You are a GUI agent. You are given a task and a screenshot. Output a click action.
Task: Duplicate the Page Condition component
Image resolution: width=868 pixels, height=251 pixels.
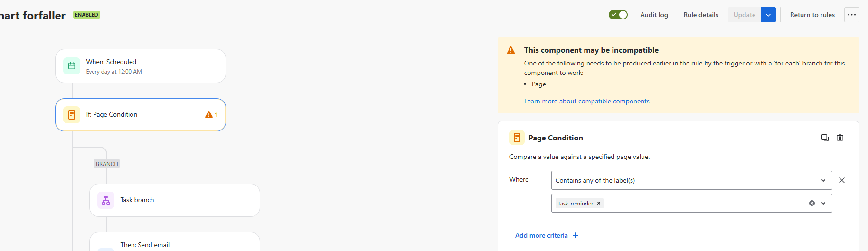[825, 138]
